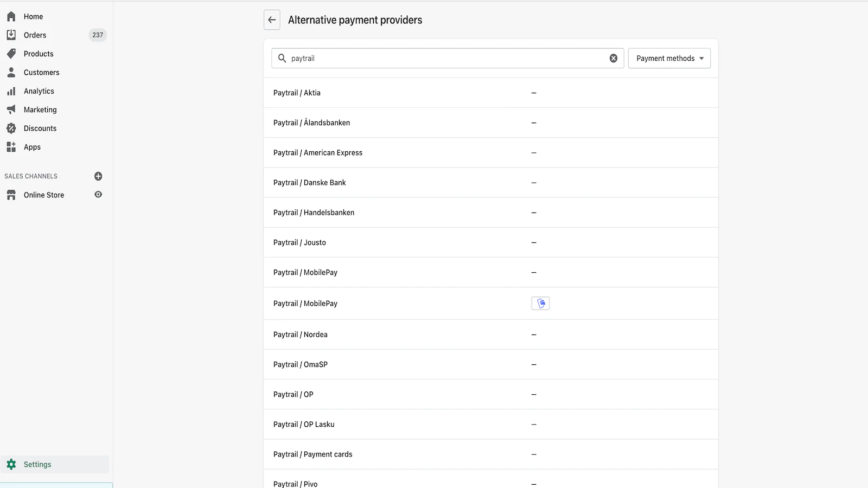This screenshot has width=868, height=488.
Task: Add a sales channel with plus icon
Action: (98, 176)
